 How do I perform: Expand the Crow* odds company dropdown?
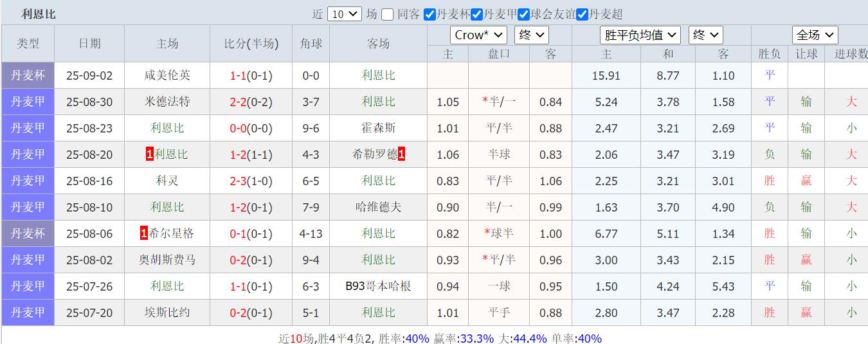point(478,35)
